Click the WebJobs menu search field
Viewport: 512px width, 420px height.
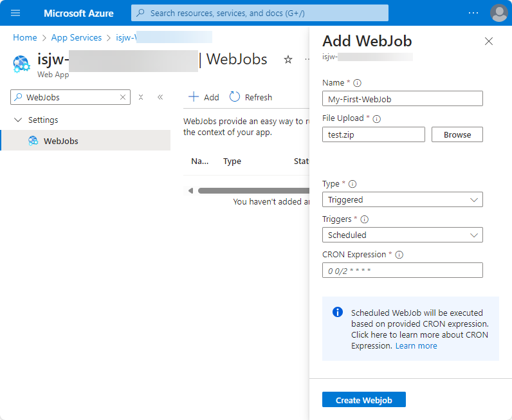[70, 97]
